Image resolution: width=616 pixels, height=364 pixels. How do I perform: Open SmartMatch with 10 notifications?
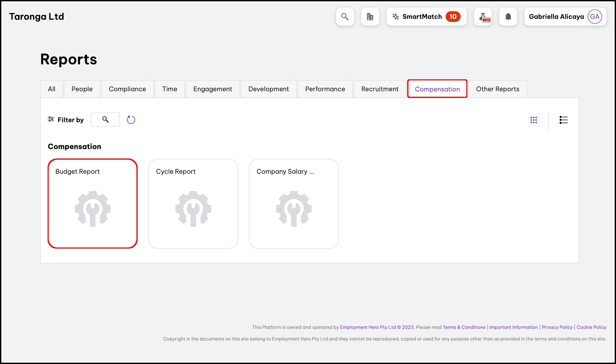tap(426, 17)
